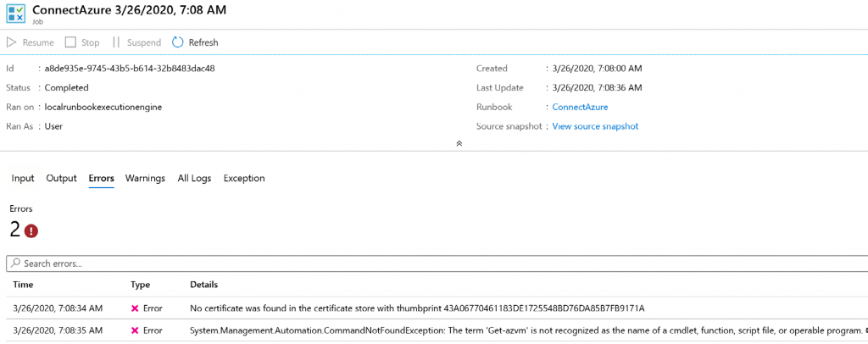Viewport: 868px width, 344px height.
Task: Open the ConnectAzure runbook link
Action: coord(580,107)
